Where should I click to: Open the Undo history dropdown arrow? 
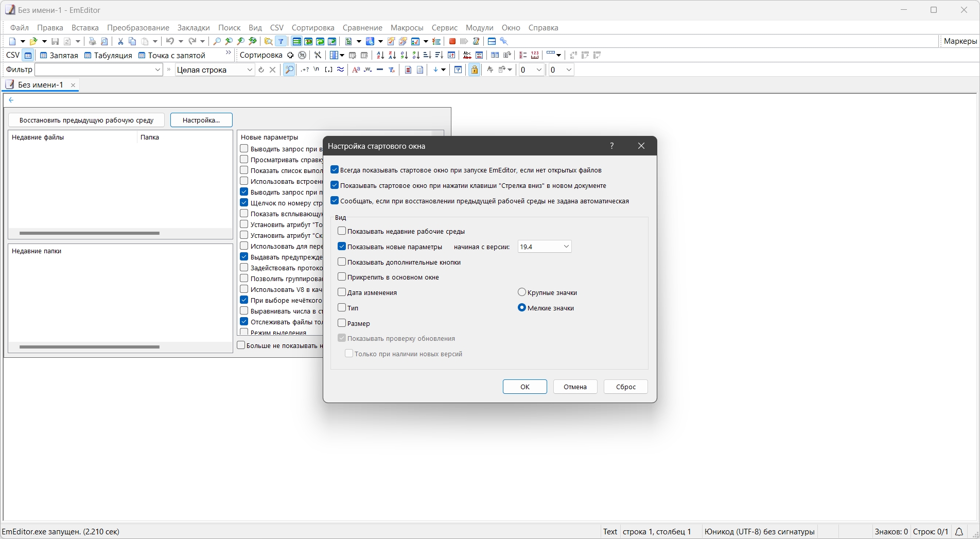(181, 41)
